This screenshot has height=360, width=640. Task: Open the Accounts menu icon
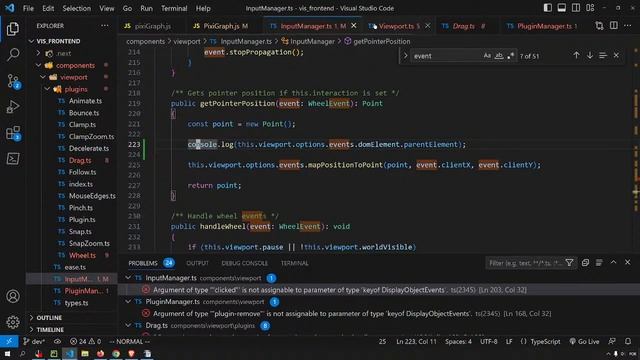click(13, 296)
